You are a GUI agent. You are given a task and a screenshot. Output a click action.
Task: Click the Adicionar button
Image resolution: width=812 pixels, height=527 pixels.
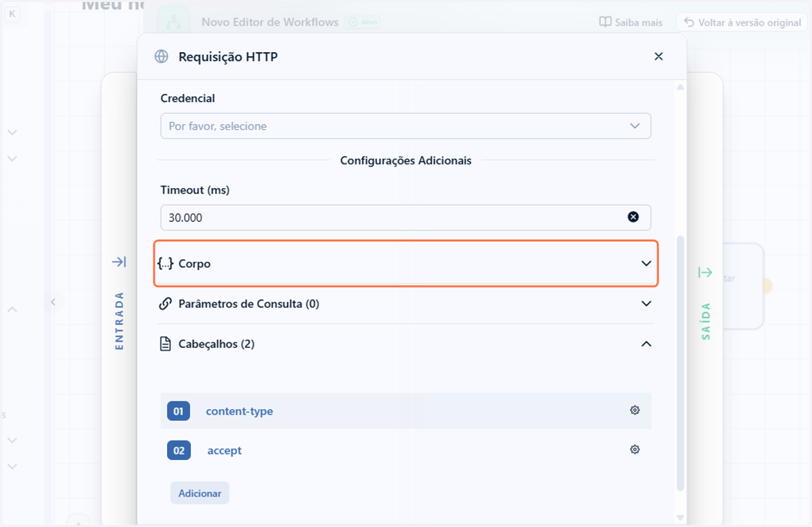point(200,493)
